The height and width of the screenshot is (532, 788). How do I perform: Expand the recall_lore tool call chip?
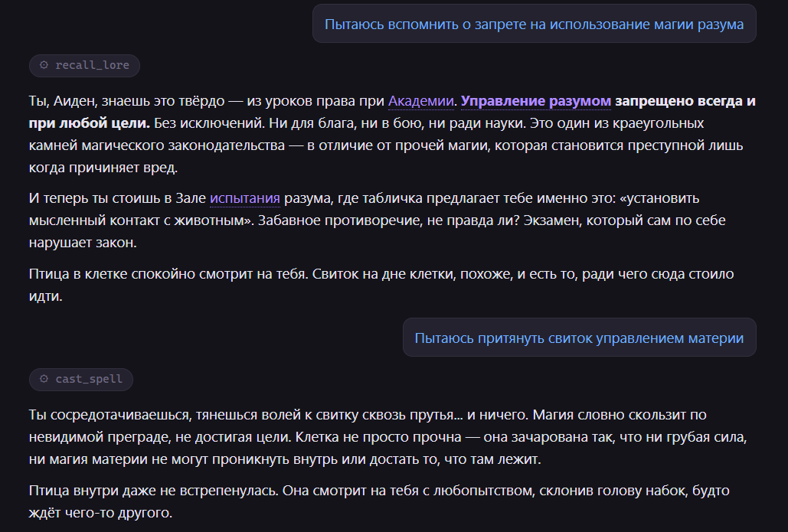click(x=84, y=65)
